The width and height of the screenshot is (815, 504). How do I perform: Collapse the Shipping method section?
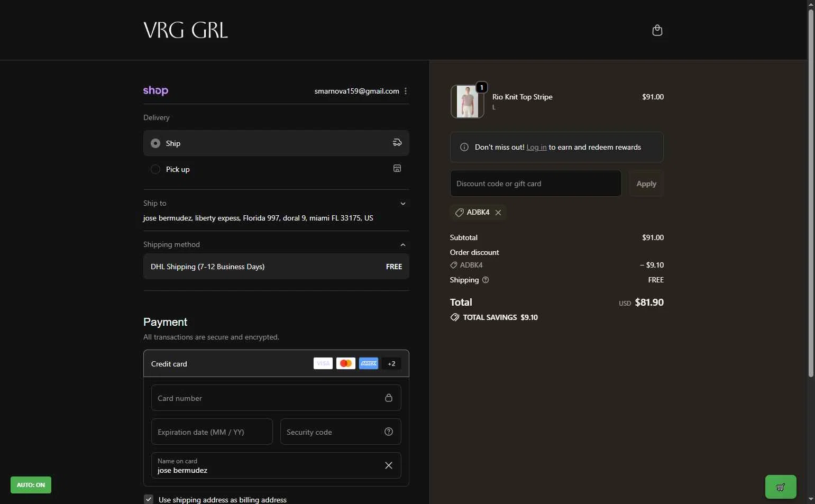tap(403, 245)
